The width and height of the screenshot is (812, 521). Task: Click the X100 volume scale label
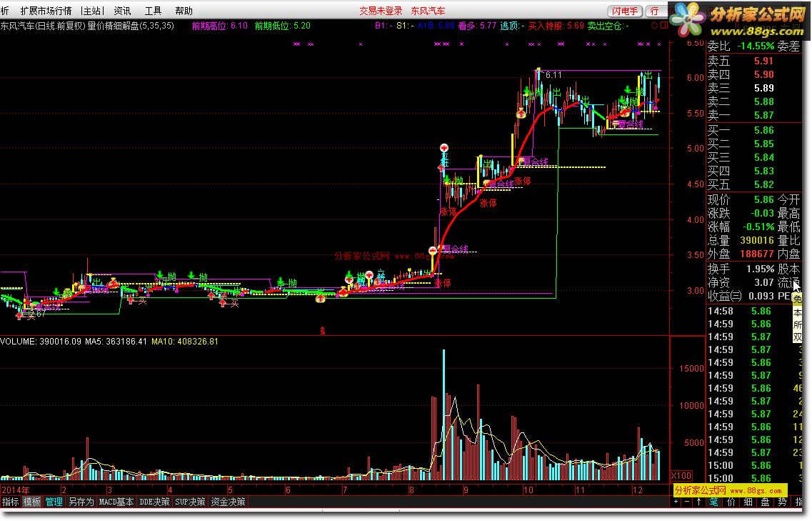pos(681,475)
